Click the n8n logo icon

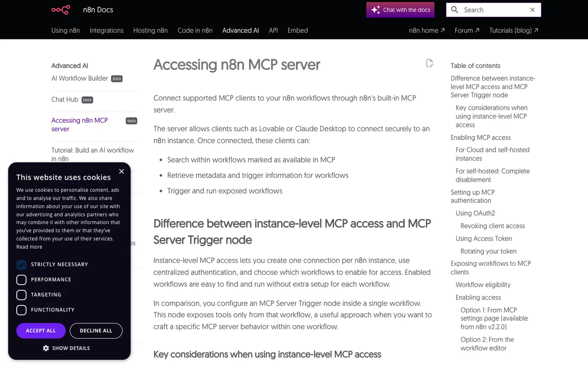(60, 10)
